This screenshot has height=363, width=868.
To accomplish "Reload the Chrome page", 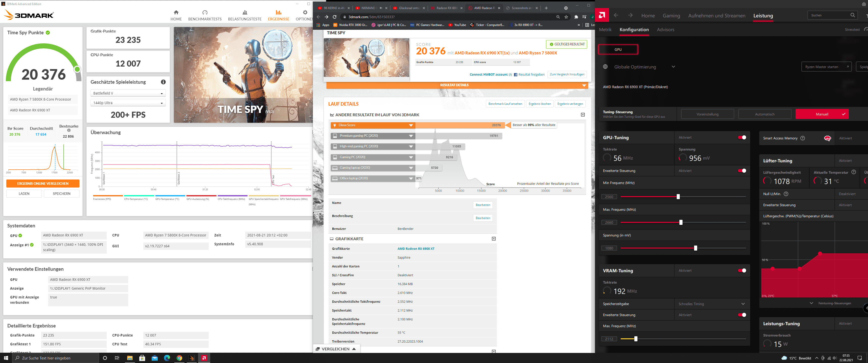I will tap(334, 17).
